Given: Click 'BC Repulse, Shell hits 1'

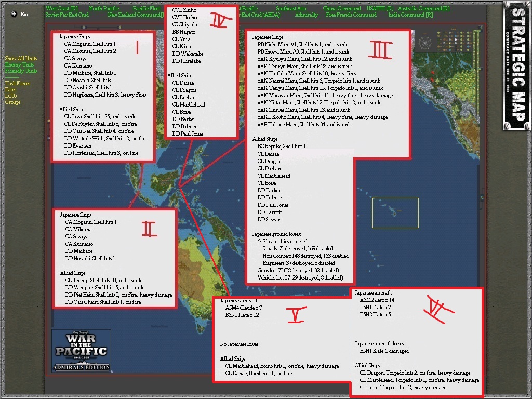Looking at the screenshot, I should 281,146.
